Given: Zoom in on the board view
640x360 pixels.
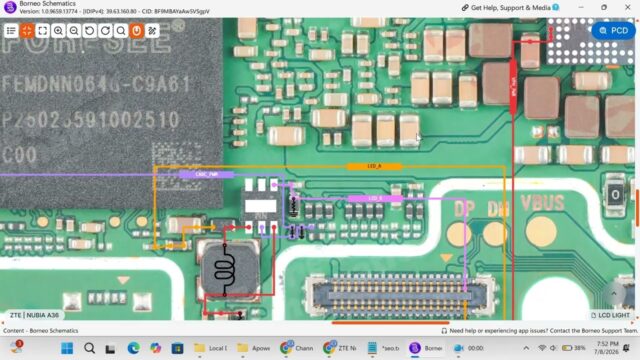Looking at the screenshot, I should [x=58, y=31].
